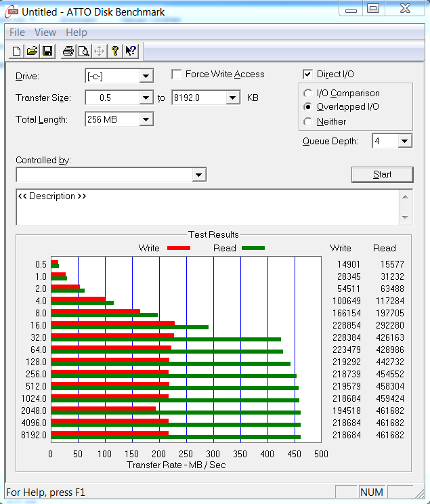
Task: Open a benchmark file with the folder icon
Action: click(x=32, y=51)
